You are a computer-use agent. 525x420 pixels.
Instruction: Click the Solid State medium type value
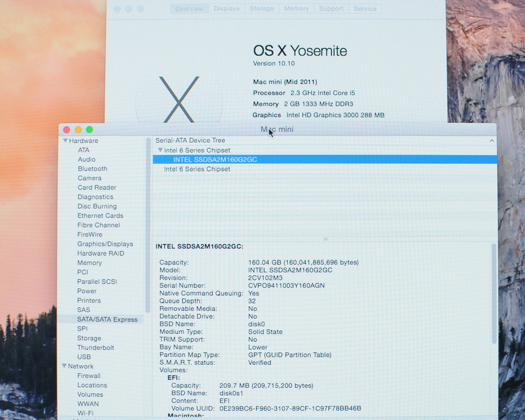pyautogui.click(x=265, y=332)
